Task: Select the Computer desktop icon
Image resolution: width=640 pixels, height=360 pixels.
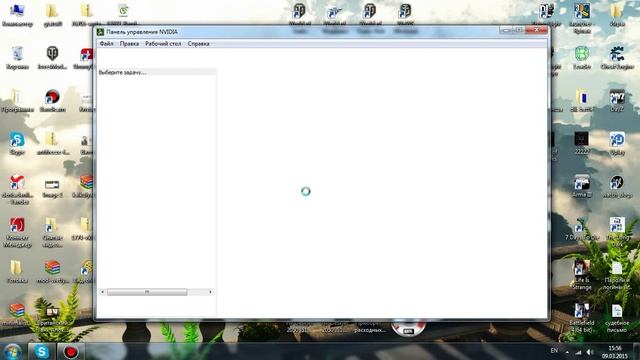Action: (17, 15)
